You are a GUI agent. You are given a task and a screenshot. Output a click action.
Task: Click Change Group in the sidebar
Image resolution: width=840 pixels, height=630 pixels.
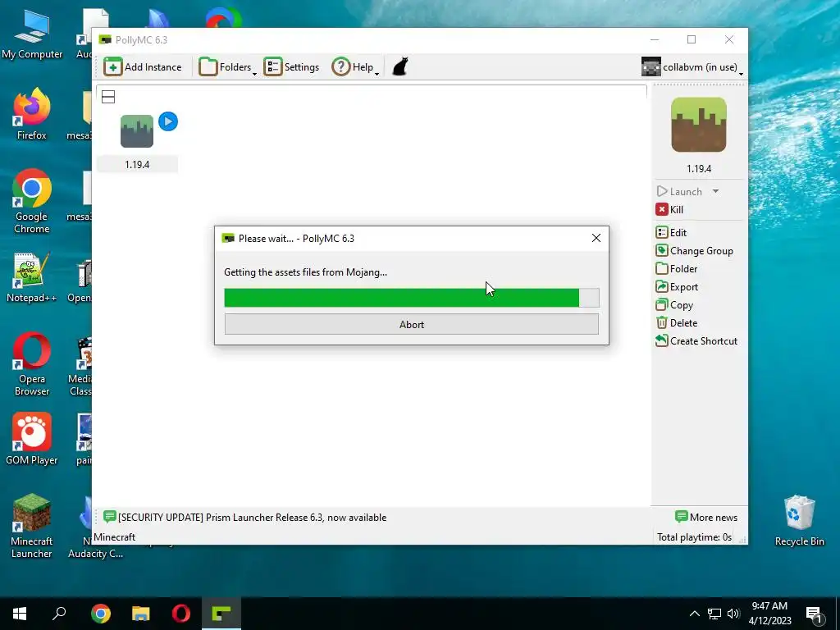click(694, 251)
